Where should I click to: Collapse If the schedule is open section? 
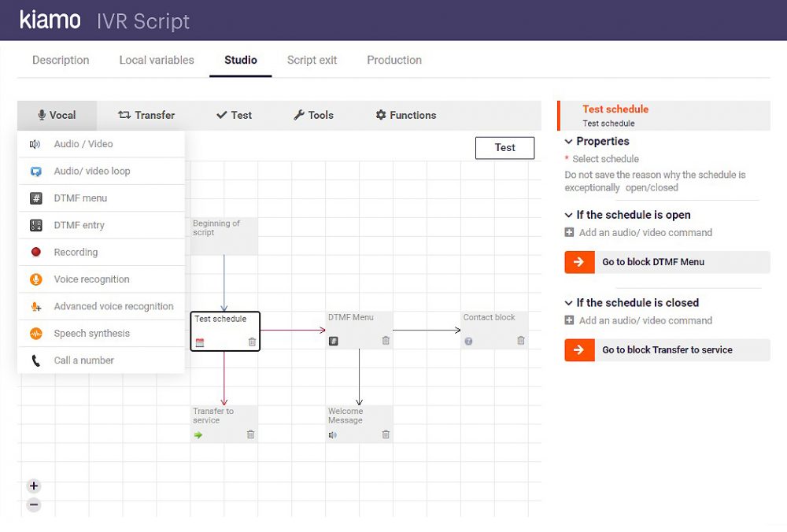click(569, 215)
